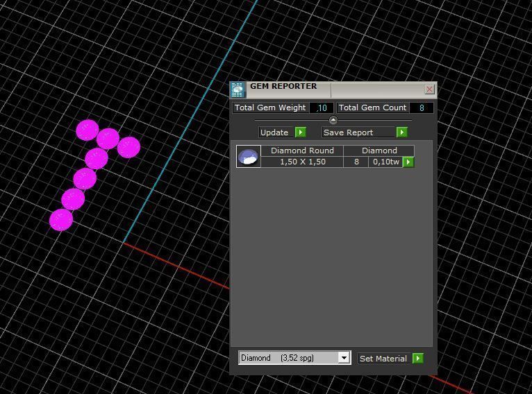Click the Save Report button

pyautogui.click(x=358, y=132)
